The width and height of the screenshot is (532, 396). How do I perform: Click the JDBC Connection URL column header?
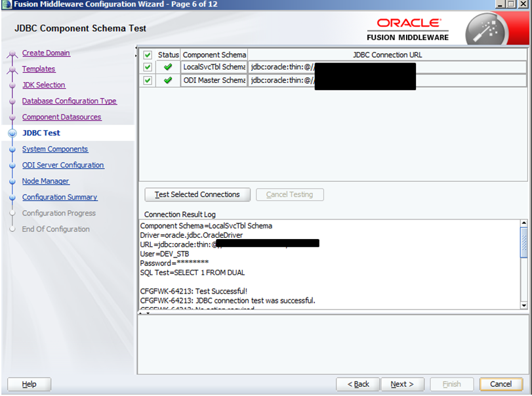pyautogui.click(x=387, y=55)
